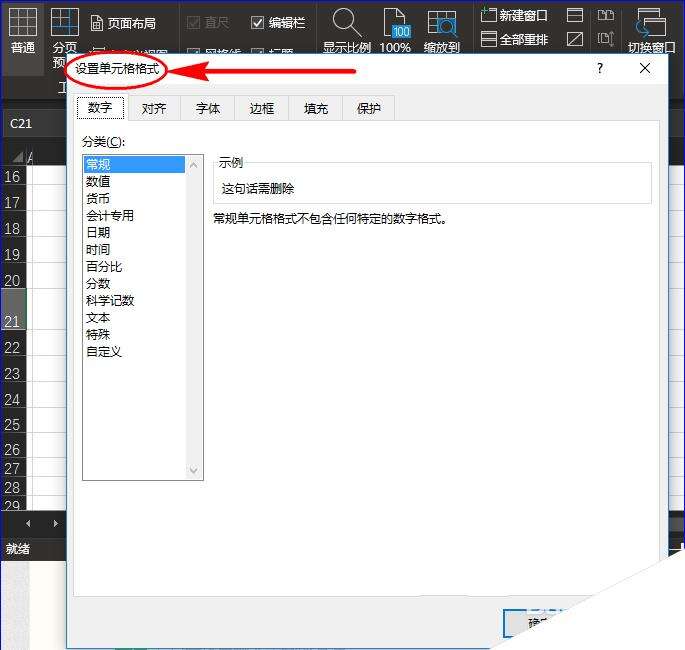Select Time category (时间)

(134, 249)
